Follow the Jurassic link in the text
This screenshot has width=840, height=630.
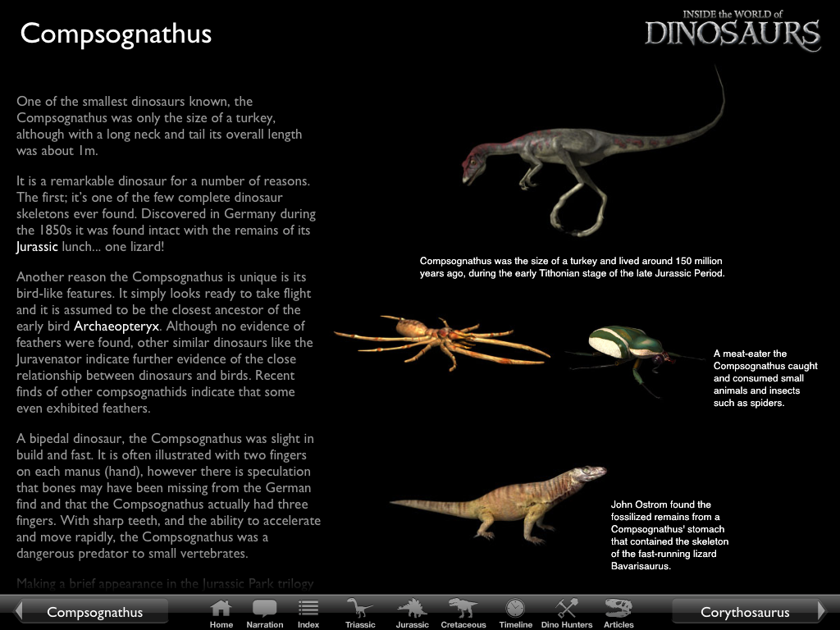[37, 246]
